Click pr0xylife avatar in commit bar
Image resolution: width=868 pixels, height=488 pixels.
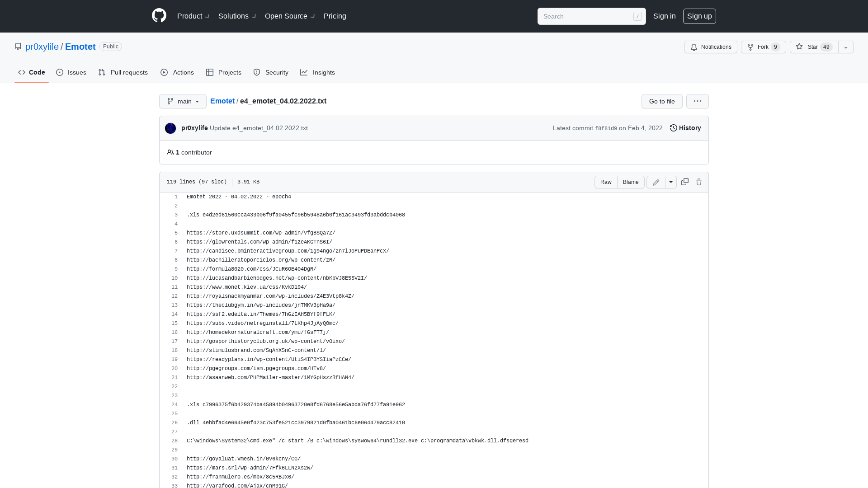point(170,128)
